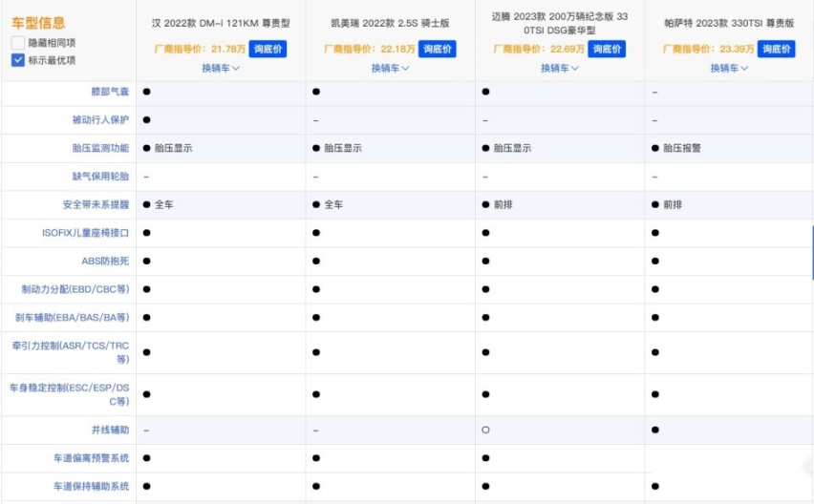Click 询底价 for 帕萨特 2023款 330TSI
The width and height of the screenshot is (814, 504).
[776, 49]
